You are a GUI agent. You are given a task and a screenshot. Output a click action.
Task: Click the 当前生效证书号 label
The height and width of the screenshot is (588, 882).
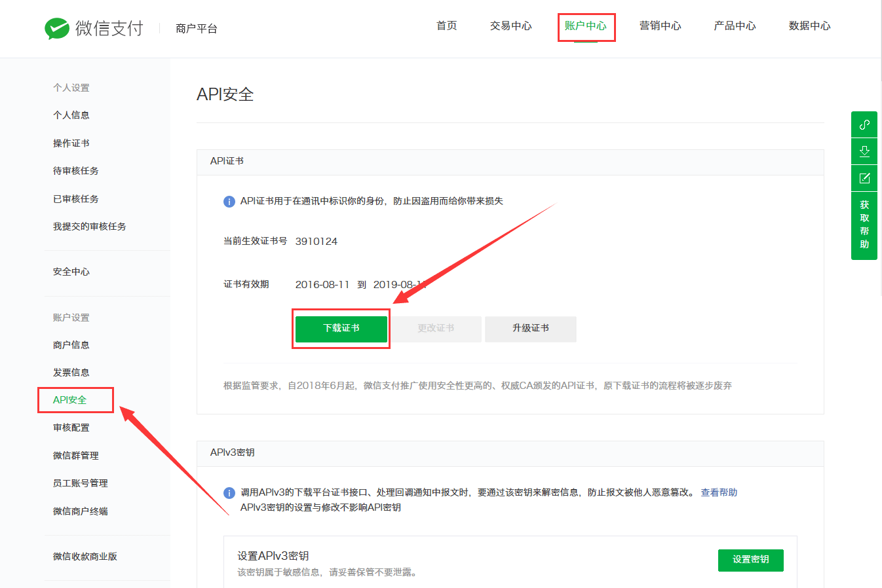pos(256,241)
